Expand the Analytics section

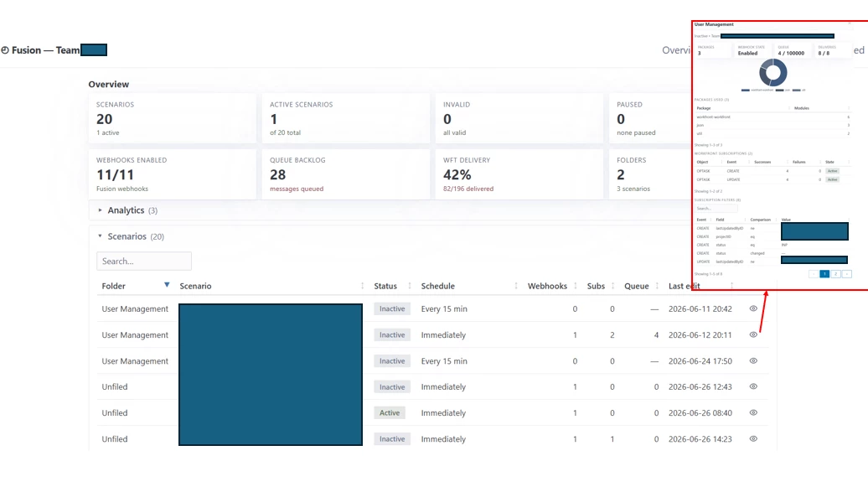pos(101,210)
